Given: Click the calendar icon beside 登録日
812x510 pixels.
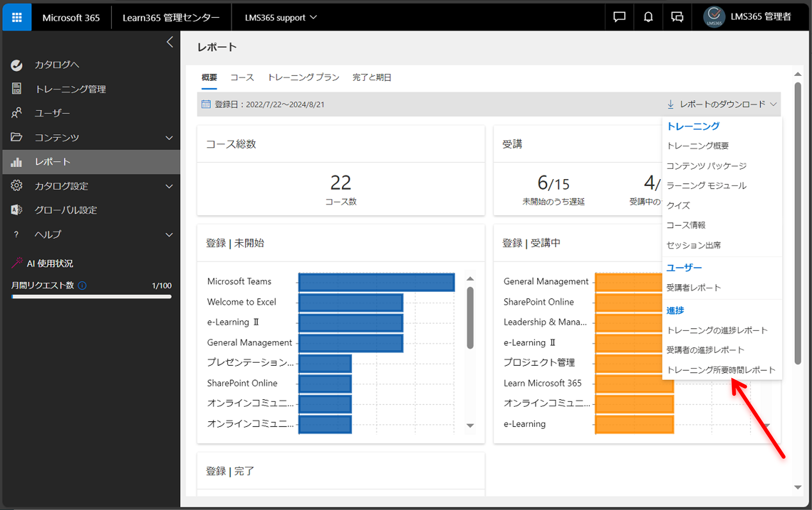Looking at the screenshot, I should click(x=206, y=104).
